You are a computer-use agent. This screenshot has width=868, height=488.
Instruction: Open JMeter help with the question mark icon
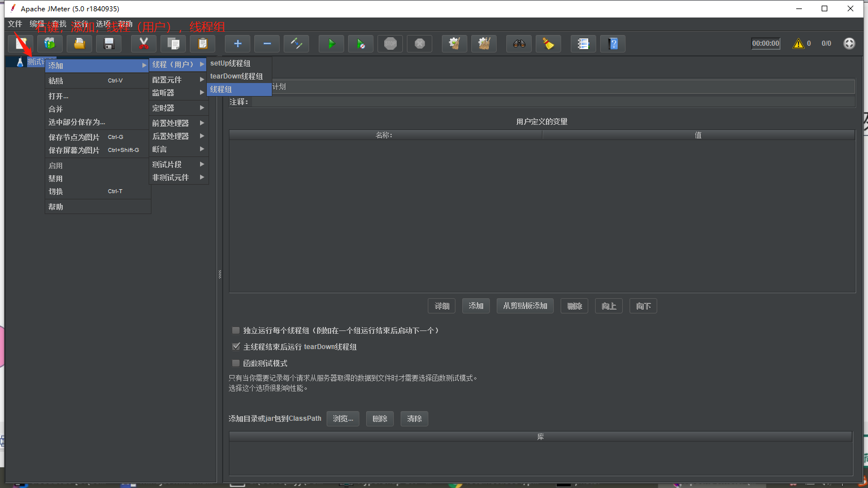pos(613,43)
